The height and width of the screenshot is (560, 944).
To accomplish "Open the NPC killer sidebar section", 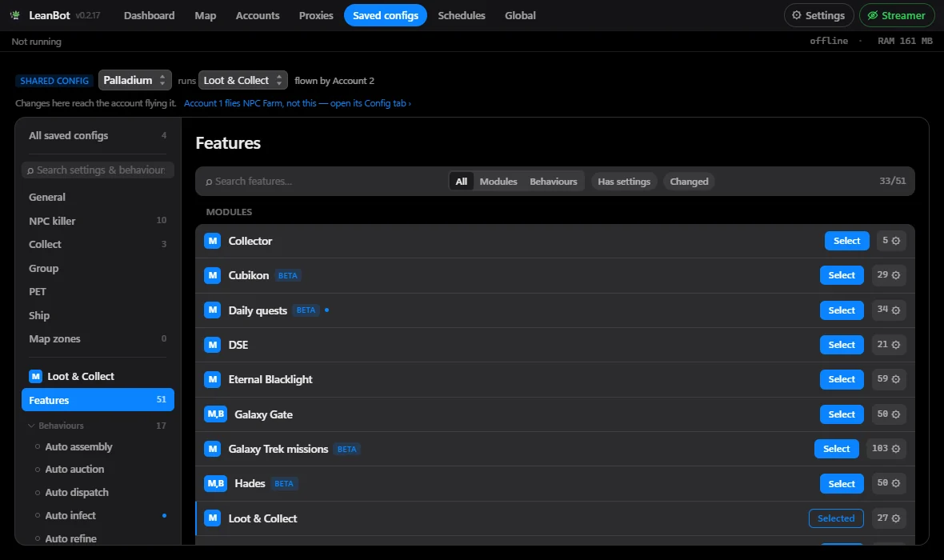I will tap(98, 221).
